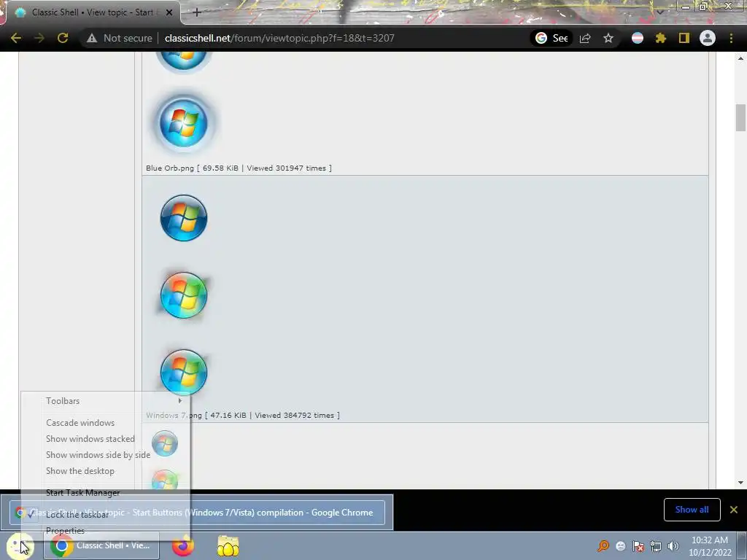
Task: Open the Action Center flag tray icon
Action: [x=638, y=546]
